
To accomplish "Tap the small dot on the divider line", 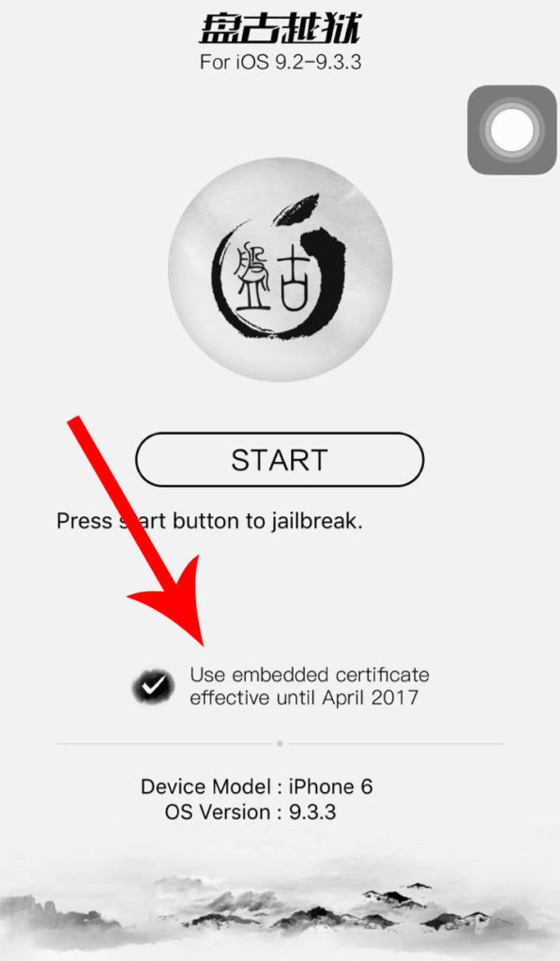I will click(x=280, y=743).
